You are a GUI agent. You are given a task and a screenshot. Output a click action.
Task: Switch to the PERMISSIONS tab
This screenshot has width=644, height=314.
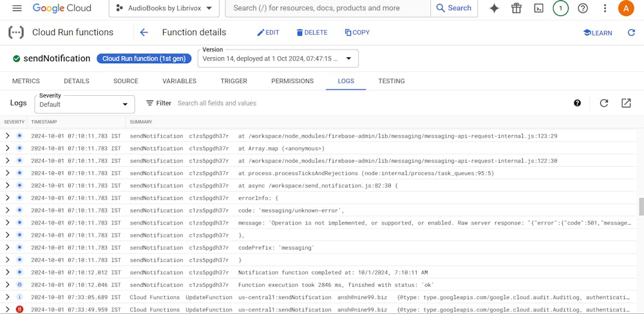click(292, 81)
